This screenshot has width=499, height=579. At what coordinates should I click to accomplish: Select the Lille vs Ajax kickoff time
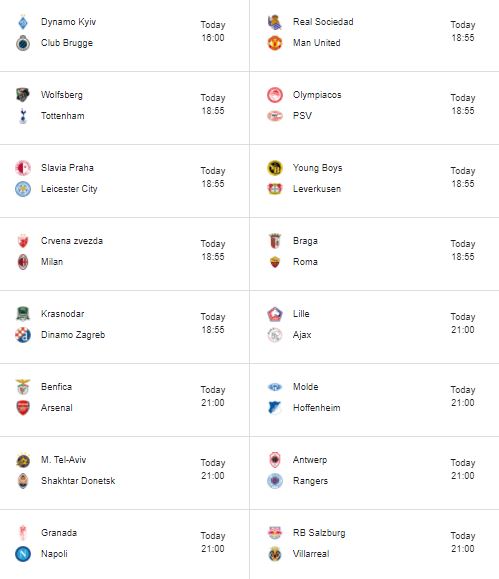tap(463, 323)
